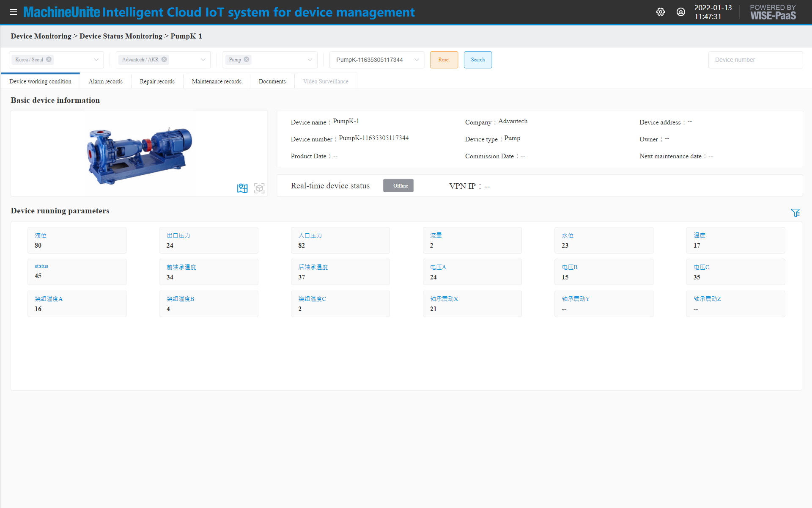Viewport: 812px width, 508px height.
Task: Click the Reset button
Action: (444, 60)
